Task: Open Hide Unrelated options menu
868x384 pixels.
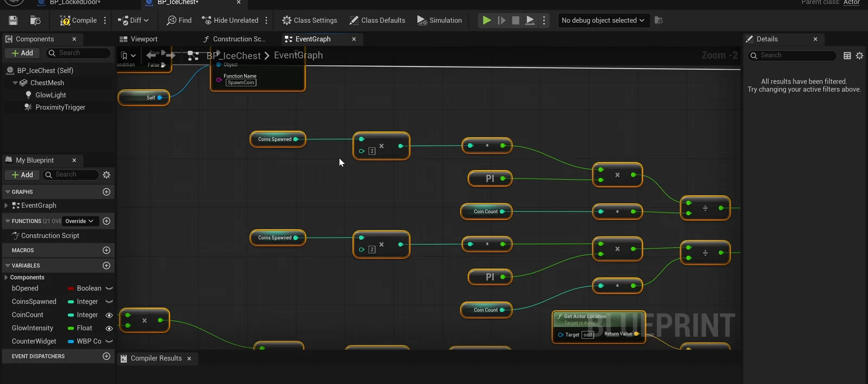Action: (x=266, y=21)
